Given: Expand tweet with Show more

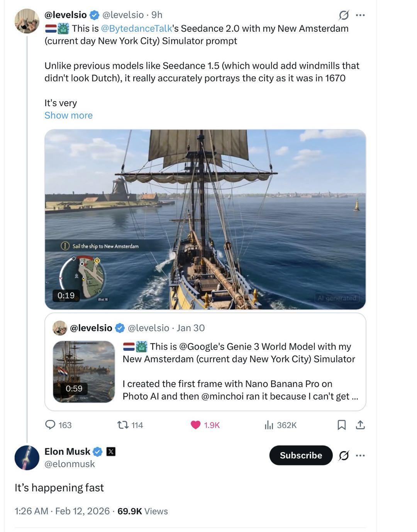Looking at the screenshot, I should tap(68, 115).
